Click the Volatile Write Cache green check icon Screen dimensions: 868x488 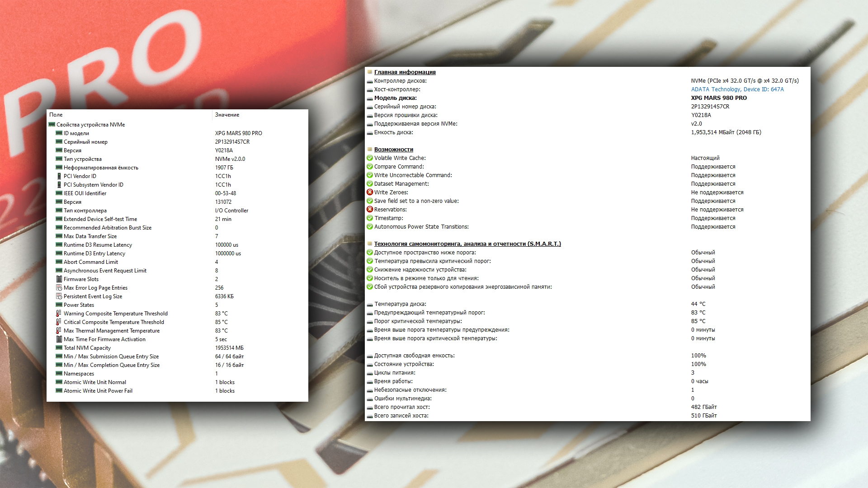370,158
